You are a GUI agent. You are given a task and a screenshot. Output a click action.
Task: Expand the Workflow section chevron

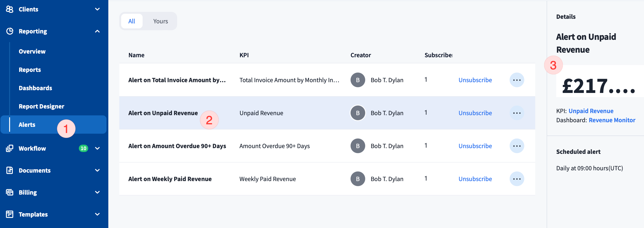click(97, 148)
